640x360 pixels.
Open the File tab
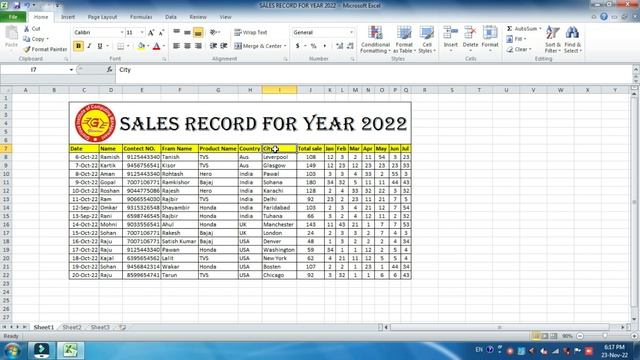pyautogui.click(x=13, y=17)
